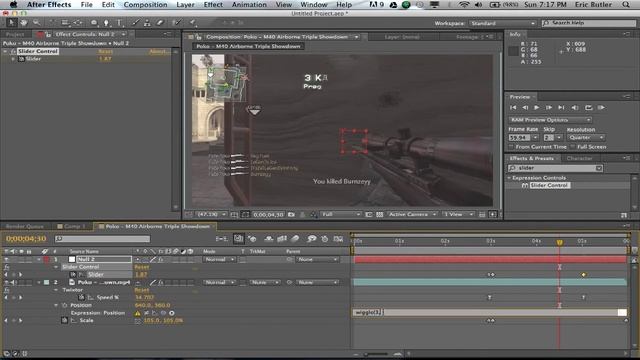Select the Zoom magnifier tool
This screenshot has width=640, height=360.
tap(36, 23)
